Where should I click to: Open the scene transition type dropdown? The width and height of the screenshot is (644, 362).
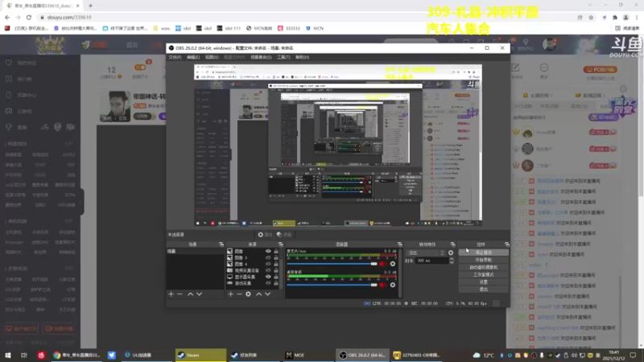[426, 253]
